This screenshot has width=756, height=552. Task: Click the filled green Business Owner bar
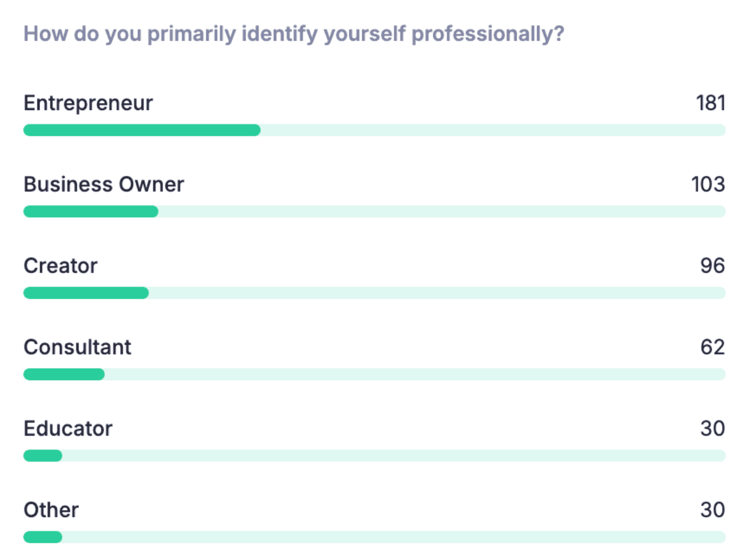(91, 211)
